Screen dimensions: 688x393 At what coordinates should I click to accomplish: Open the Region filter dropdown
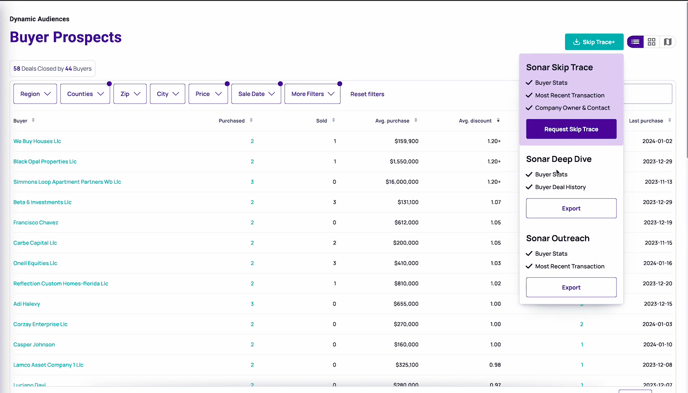(35, 94)
